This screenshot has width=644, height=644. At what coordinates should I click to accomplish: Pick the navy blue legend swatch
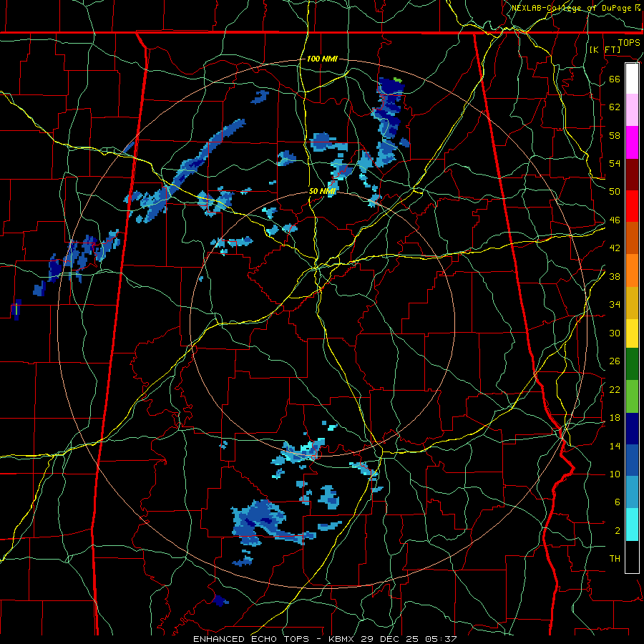[632, 429]
